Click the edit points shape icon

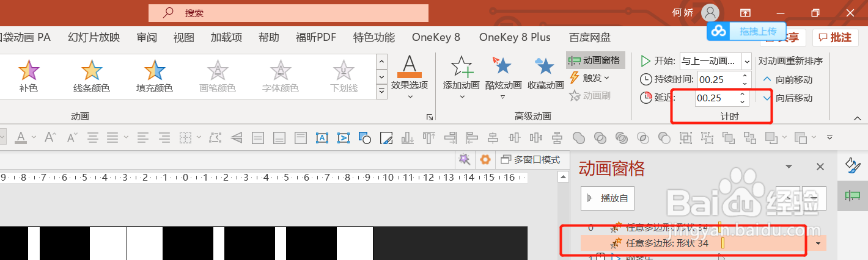click(215, 138)
